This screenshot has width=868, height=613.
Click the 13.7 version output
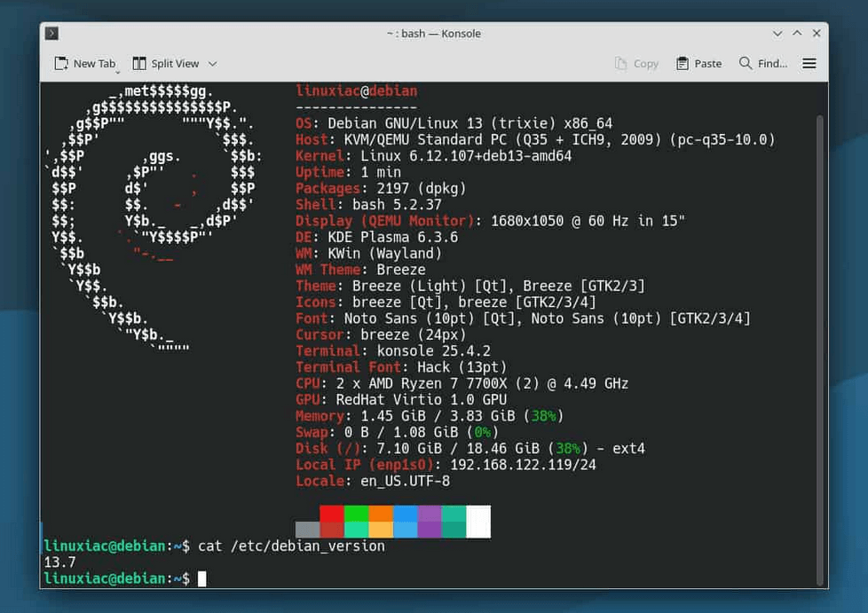pyautogui.click(x=59, y=562)
